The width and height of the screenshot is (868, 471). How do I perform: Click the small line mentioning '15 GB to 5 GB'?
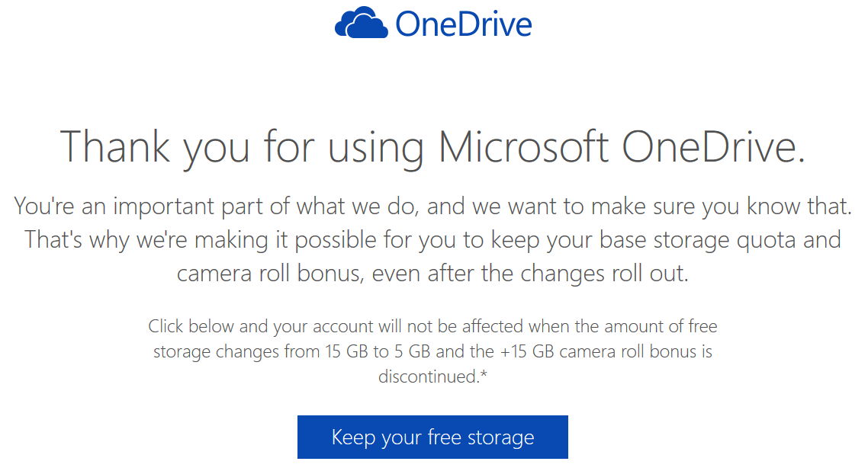[432, 351]
